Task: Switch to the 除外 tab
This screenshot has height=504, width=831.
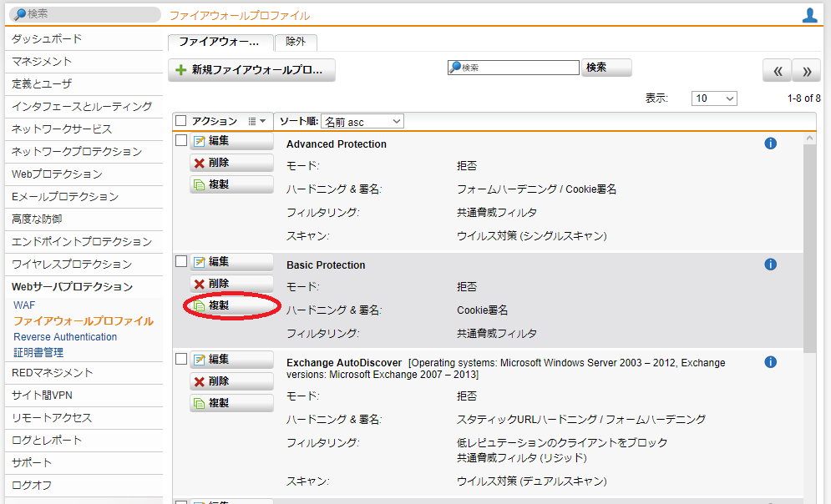Action: tap(296, 42)
